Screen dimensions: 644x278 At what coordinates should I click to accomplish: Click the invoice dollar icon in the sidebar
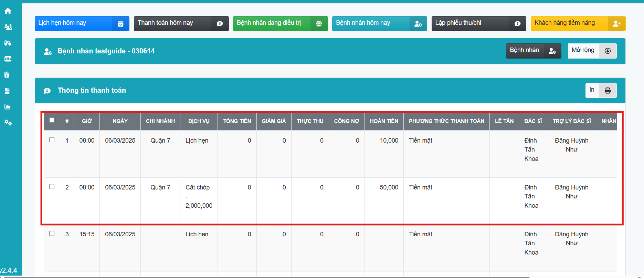pyautogui.click(x=7, y=75)
